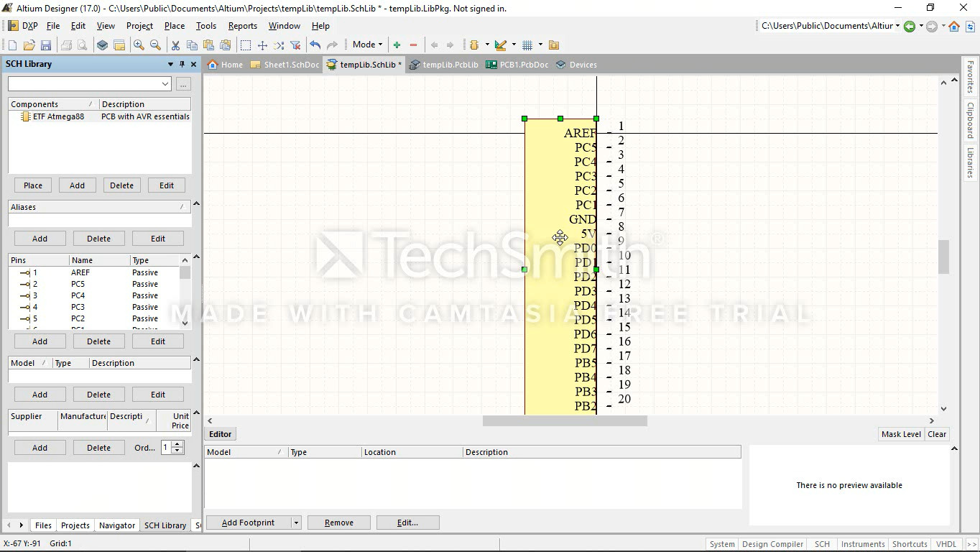
Task: Pin the SCH Library panel
Action: (182, 64)
